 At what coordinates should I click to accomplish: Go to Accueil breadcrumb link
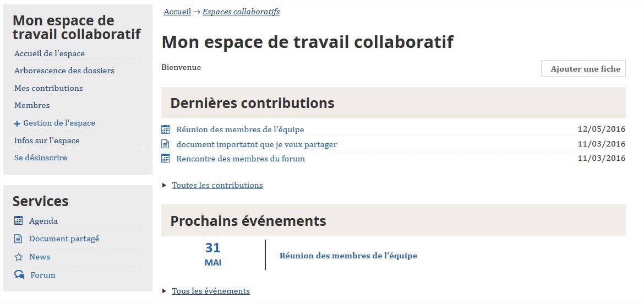point(177,12)
